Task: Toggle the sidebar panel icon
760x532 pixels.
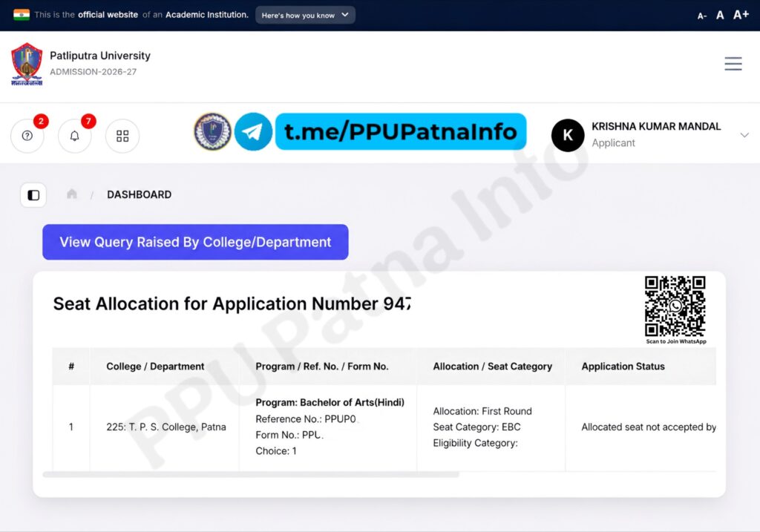Action: (x=33, y=195)
